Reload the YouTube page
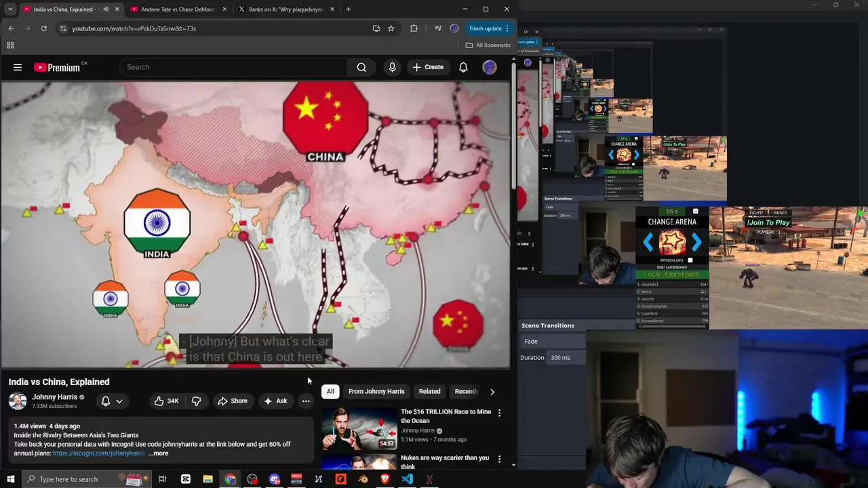 coord(43,28)
